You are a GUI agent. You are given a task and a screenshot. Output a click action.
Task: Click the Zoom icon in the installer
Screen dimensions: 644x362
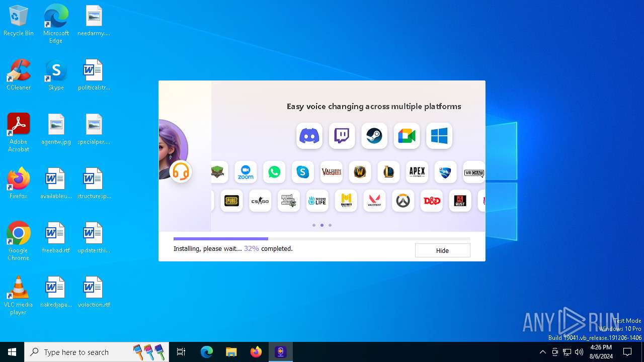(x=246, y=172)
